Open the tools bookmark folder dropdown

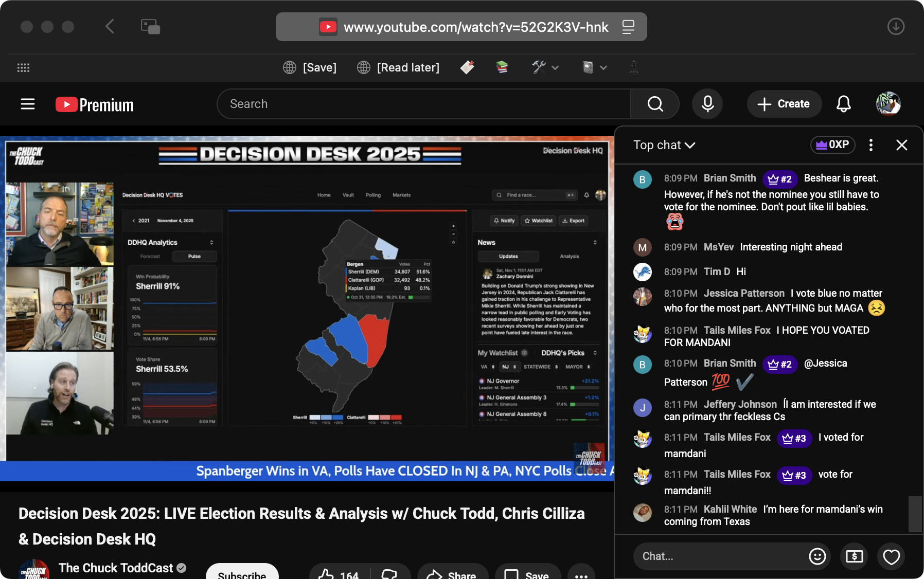click(545, 67)
